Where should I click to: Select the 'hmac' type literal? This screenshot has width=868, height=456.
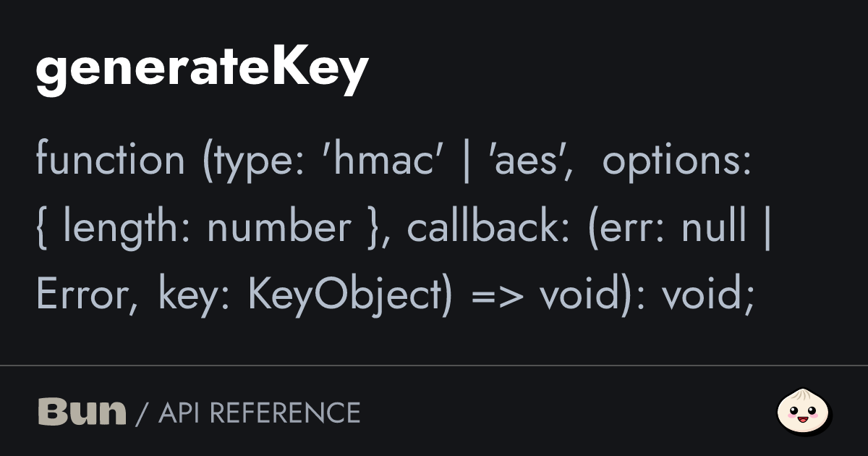click(x=381, y=159)
